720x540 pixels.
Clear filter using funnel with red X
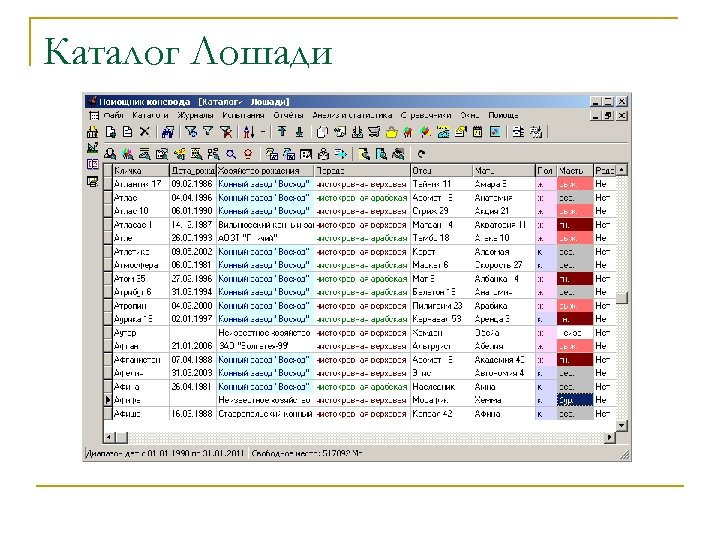coord(225,132)
